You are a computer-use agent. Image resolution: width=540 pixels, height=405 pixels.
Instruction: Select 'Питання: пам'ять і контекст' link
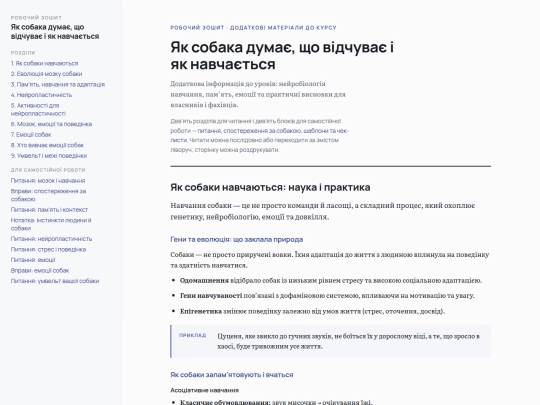(x=49, y=209)
